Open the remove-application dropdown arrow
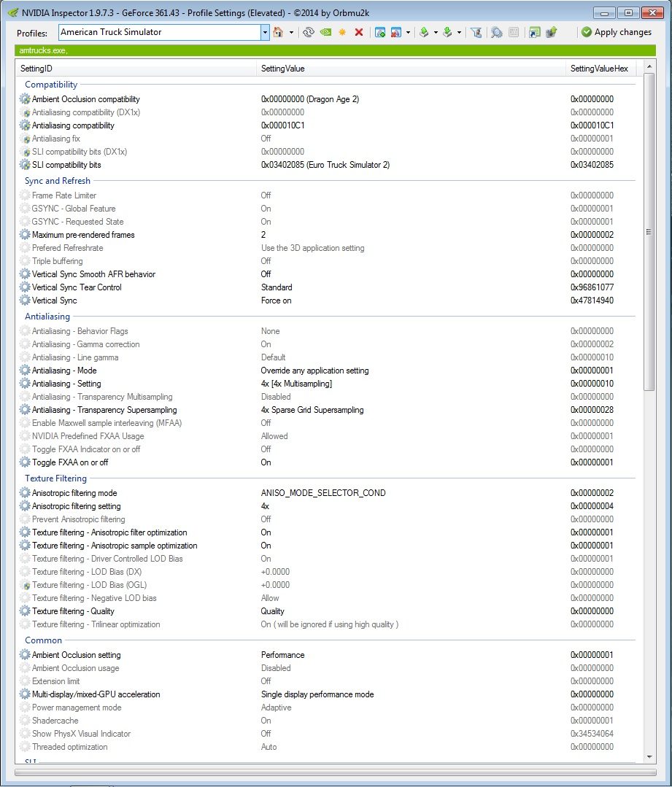This screenshot has height=787, width=672. 408,33
